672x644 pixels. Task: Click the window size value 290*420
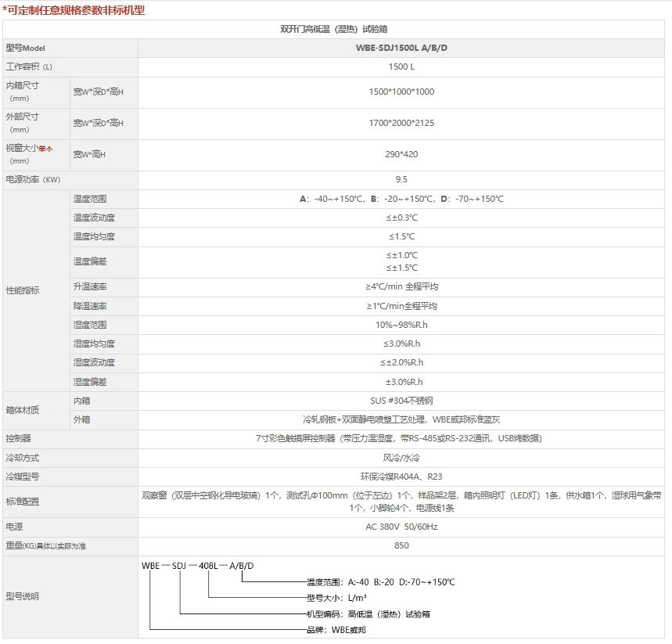coord(401,154)
